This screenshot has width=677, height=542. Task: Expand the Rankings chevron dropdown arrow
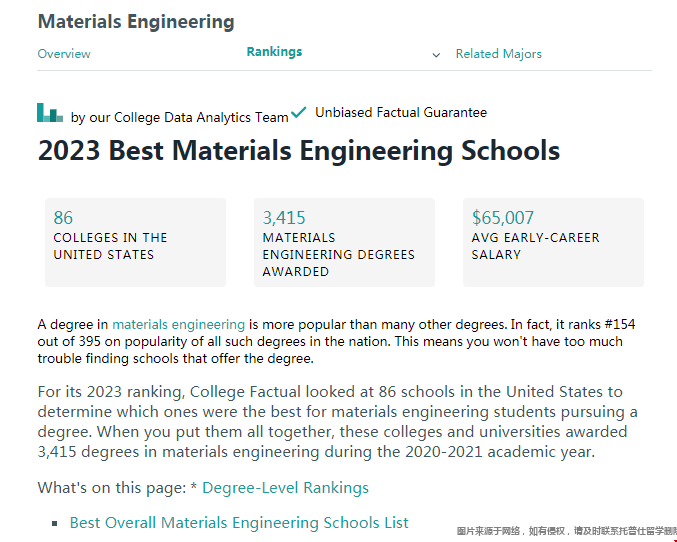pos(436,55)
